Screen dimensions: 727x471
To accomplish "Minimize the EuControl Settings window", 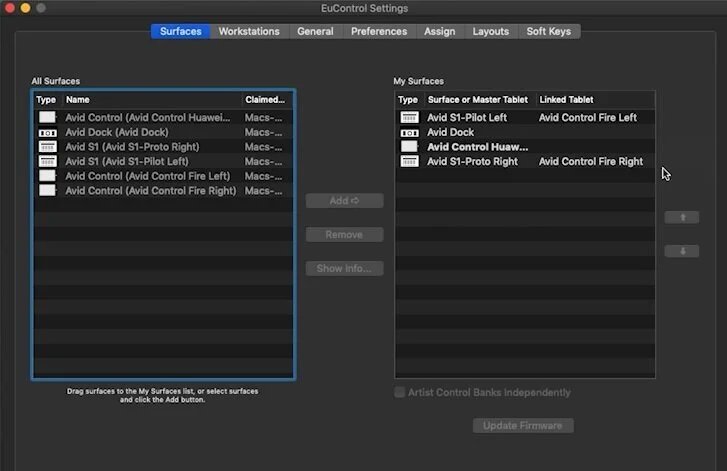I will [26, 8].
